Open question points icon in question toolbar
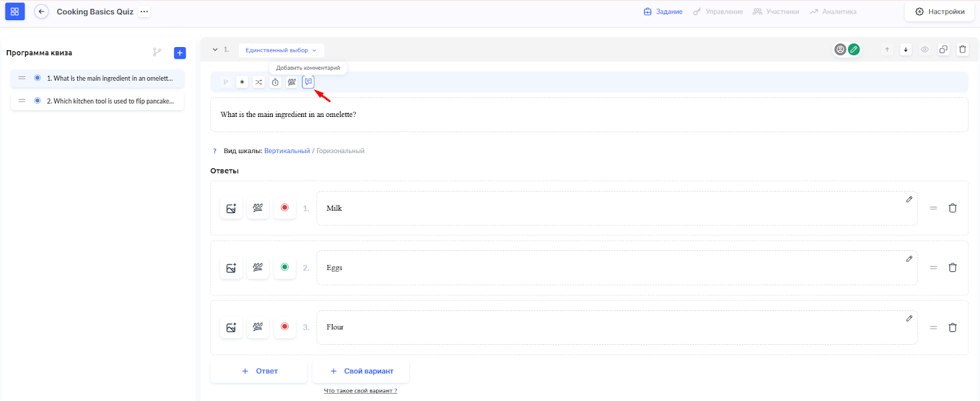Screen dimensions: 980x401 pos(292,82)
